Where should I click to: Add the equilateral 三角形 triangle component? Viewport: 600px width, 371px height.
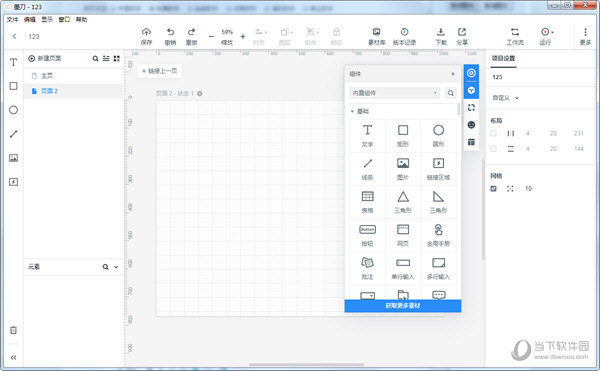tap(403, 202)
